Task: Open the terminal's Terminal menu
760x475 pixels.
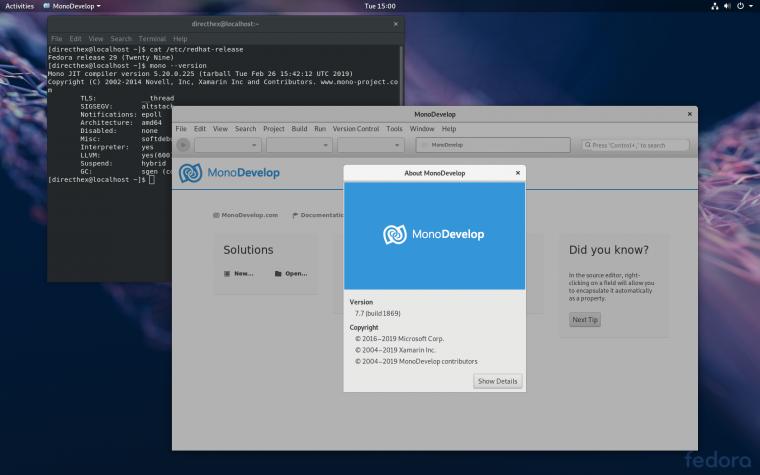Action: [152, 38]
